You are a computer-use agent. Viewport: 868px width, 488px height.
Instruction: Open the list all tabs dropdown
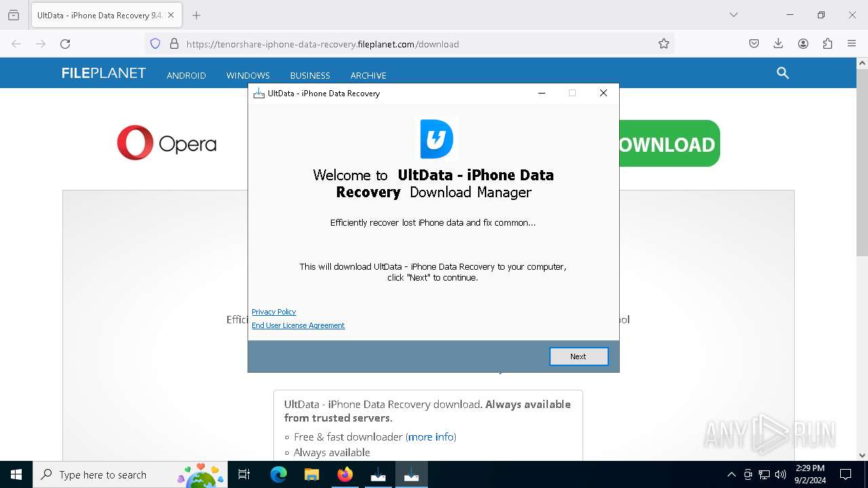click(x=734, y=15)
